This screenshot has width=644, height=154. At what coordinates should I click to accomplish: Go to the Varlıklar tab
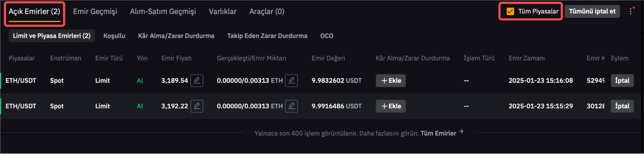click(x=223, y=11)
